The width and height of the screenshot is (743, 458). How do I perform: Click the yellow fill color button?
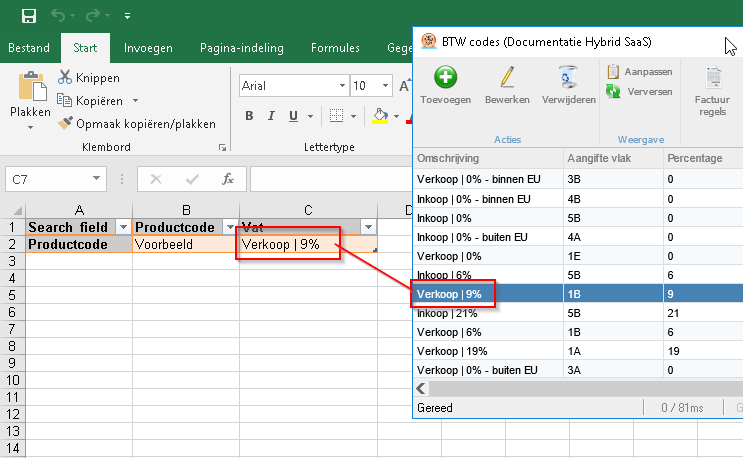click(x=379, y=116)
